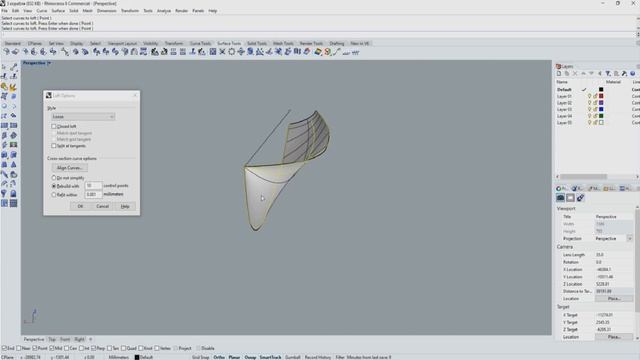Open the File menu

(4, 11)
